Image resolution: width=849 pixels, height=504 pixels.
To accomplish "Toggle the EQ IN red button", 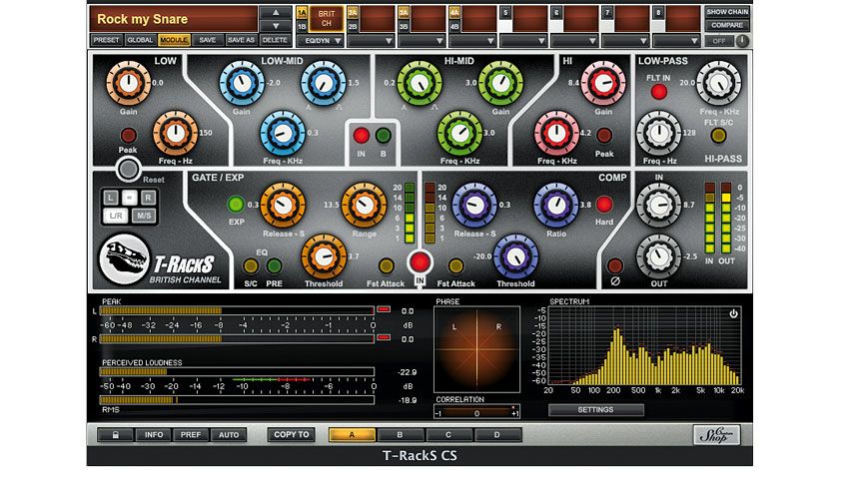I will 362,135.
